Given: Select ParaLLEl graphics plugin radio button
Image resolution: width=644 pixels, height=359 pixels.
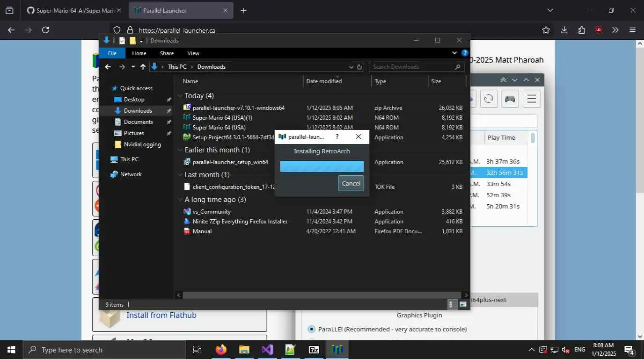Looking at the screenshot, I should [x=312, y=329].
